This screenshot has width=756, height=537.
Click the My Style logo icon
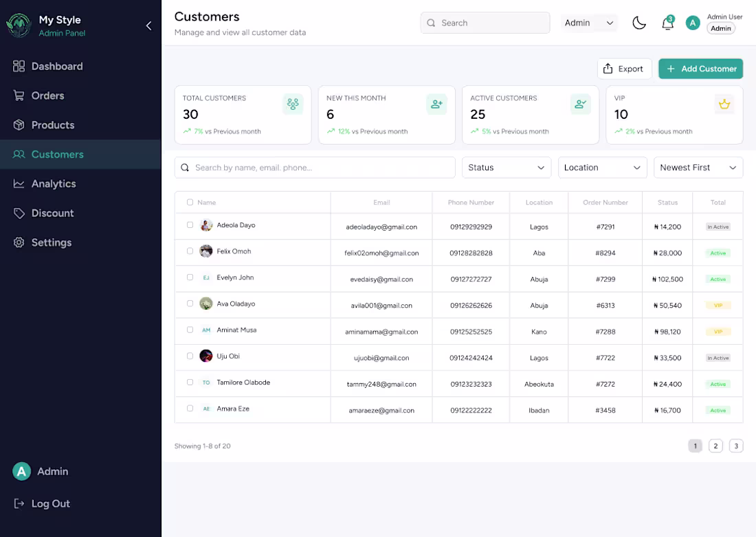point(19,25)
